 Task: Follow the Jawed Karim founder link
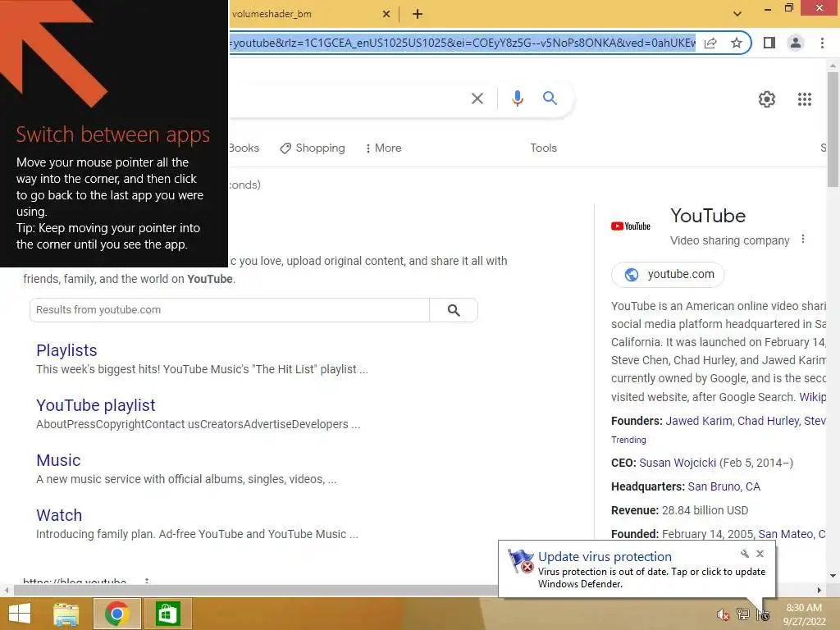[699, 421]
